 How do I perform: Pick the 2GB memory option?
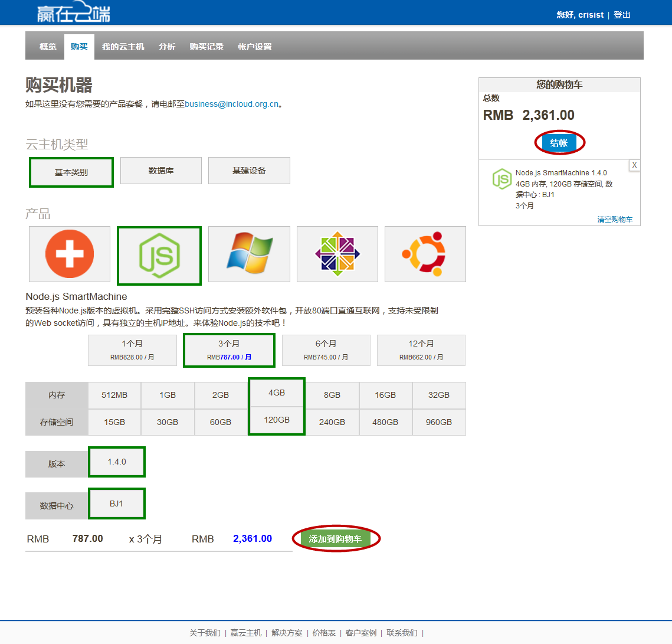pos(221,395)
